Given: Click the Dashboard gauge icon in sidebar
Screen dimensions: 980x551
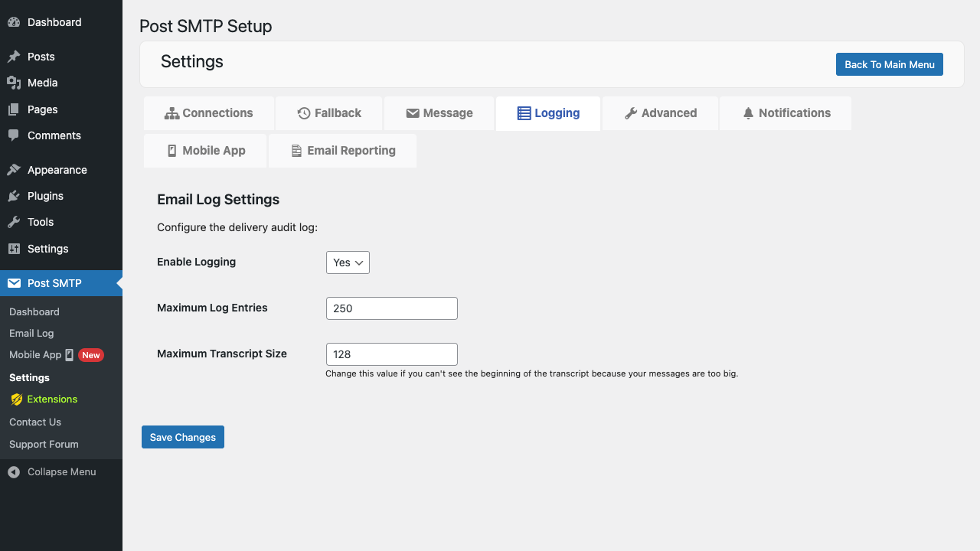Looking at the screenshot, I should [14, 22].
